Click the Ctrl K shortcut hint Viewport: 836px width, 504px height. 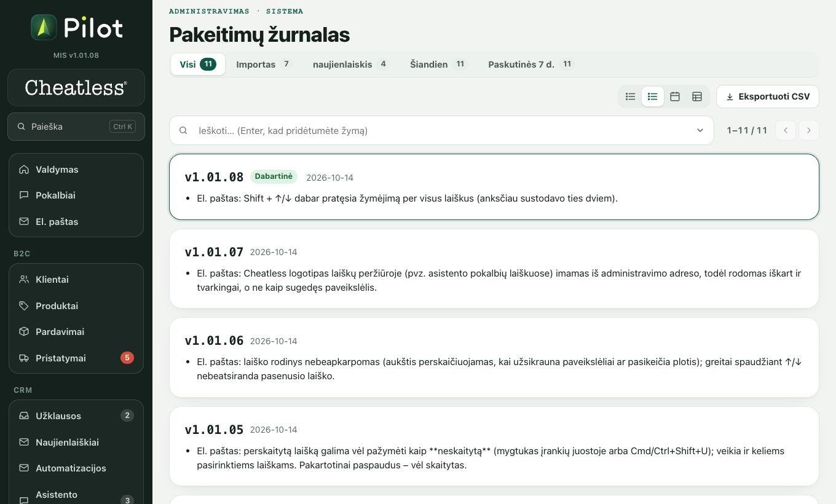click(122, 127)
